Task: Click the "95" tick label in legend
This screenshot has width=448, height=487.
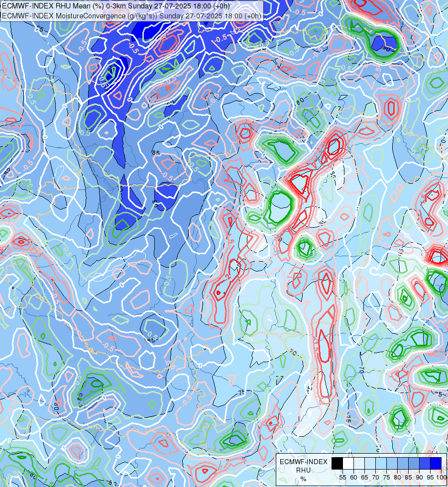Action: [430, 478]
